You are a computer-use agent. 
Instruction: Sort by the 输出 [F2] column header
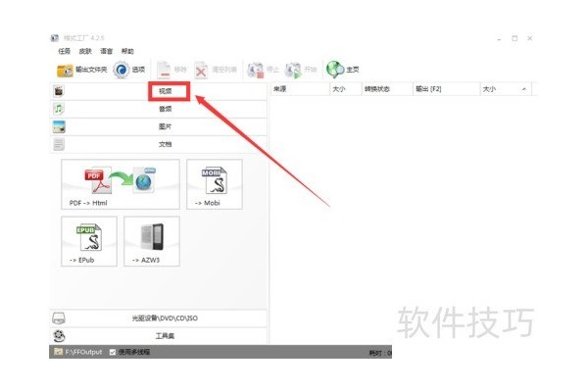coord(446,89)
